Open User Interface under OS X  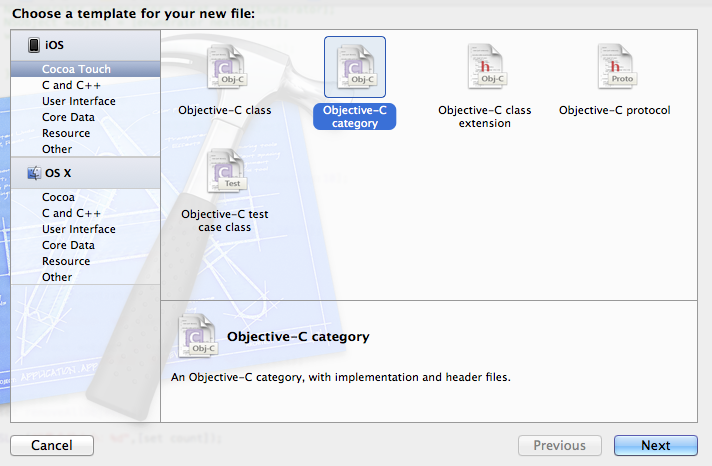(x=85, y=229)
